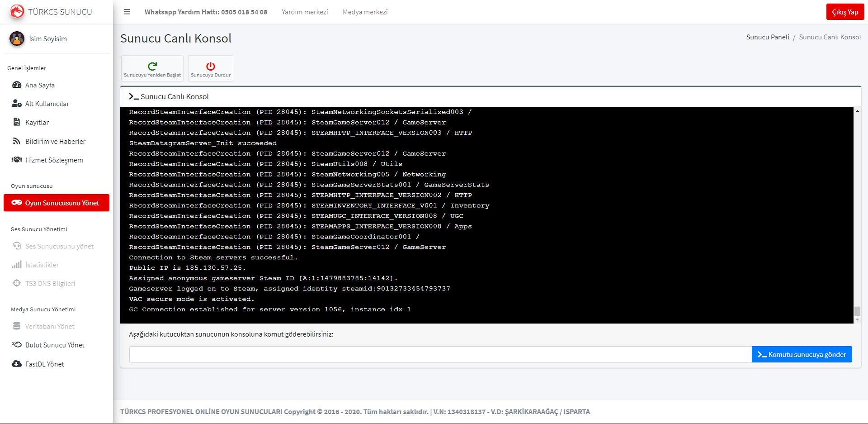Open the Medya merkezi link

tap(365, 12)
